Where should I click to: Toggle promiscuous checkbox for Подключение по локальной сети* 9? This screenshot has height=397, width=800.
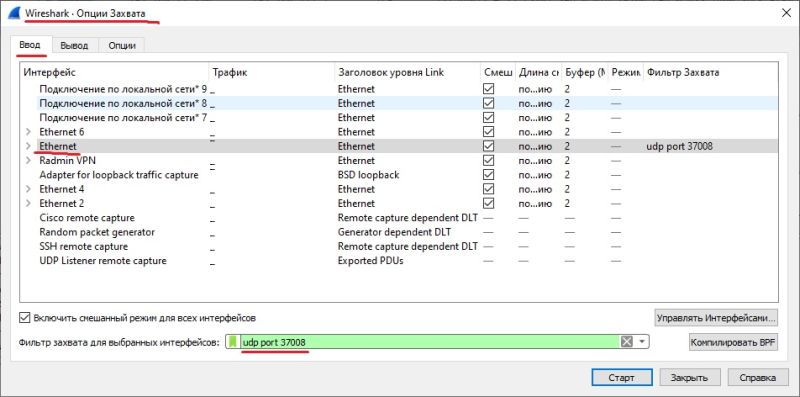[489, 89]
